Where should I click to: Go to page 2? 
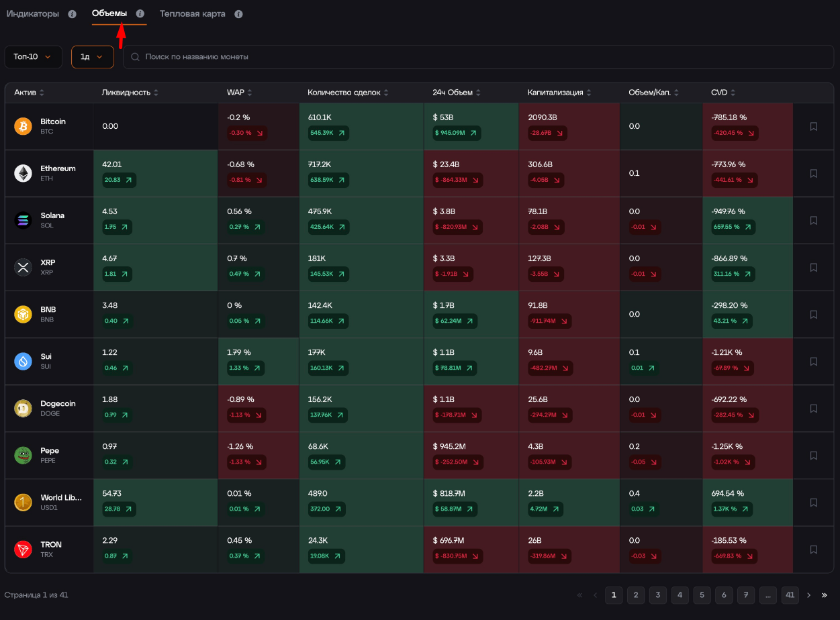point(636,595)
